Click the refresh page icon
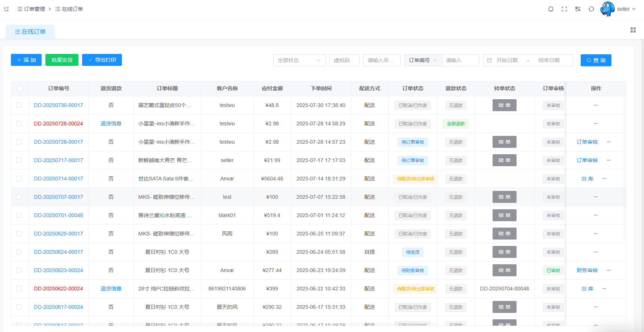 [x=591, y=9]
